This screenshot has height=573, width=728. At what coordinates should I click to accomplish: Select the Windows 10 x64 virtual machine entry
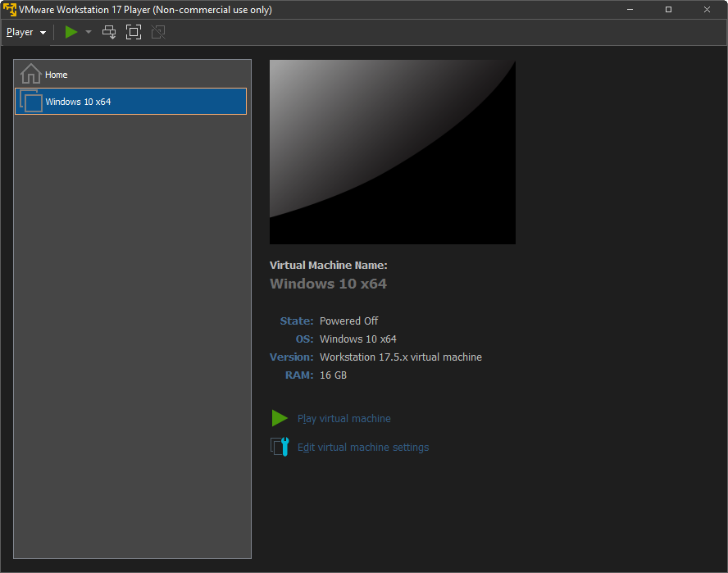click(131, 101)
